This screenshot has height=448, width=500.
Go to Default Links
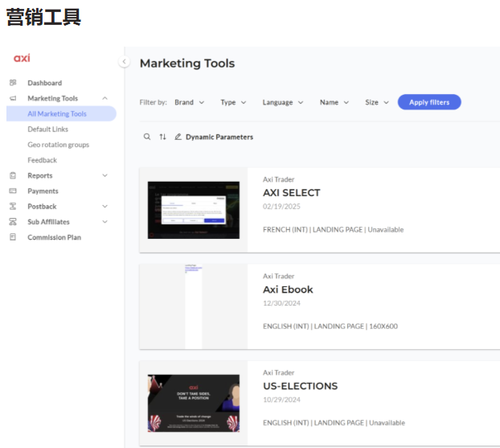click(x=47, y=129)
